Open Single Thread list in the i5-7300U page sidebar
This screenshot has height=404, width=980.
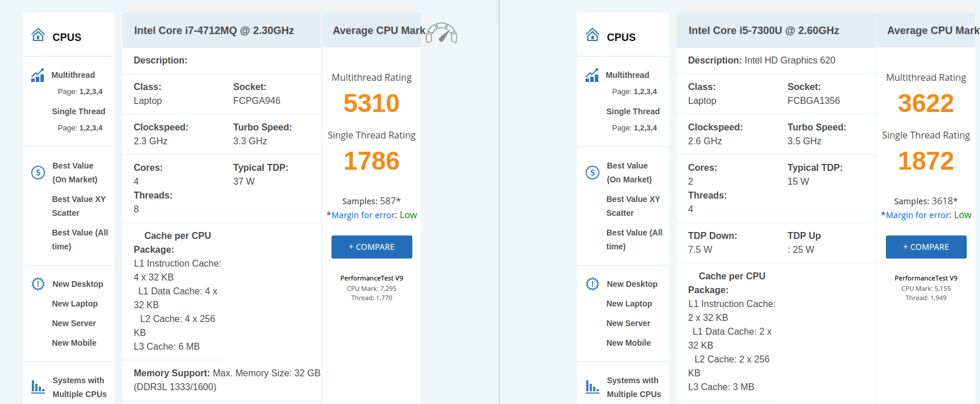[633, 111]
